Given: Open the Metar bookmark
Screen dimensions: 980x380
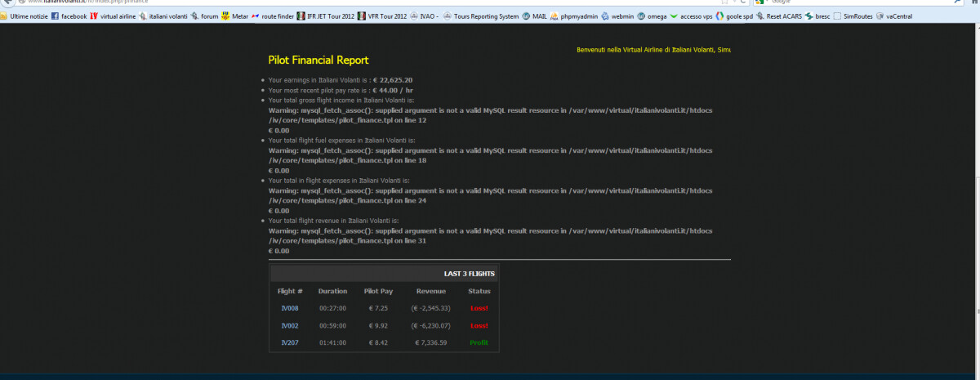Looking at the screenshot, I should (x=234, y=16).
